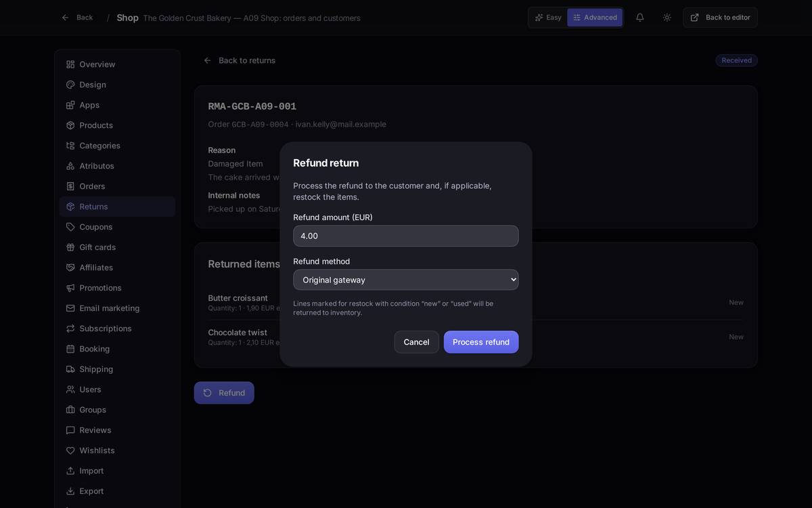
Task: Click the Reviews speech bubble icon
Action: point(70,430)
